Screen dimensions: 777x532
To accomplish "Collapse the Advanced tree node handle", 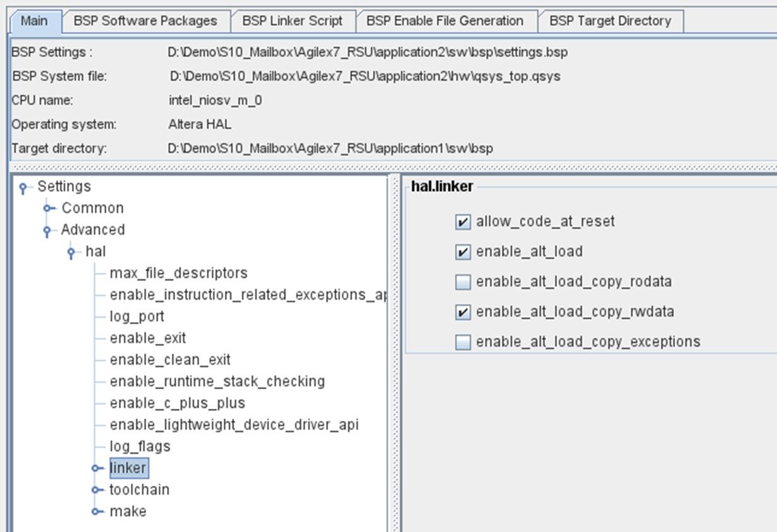I will pyautogui.click(x=47, y=231).
